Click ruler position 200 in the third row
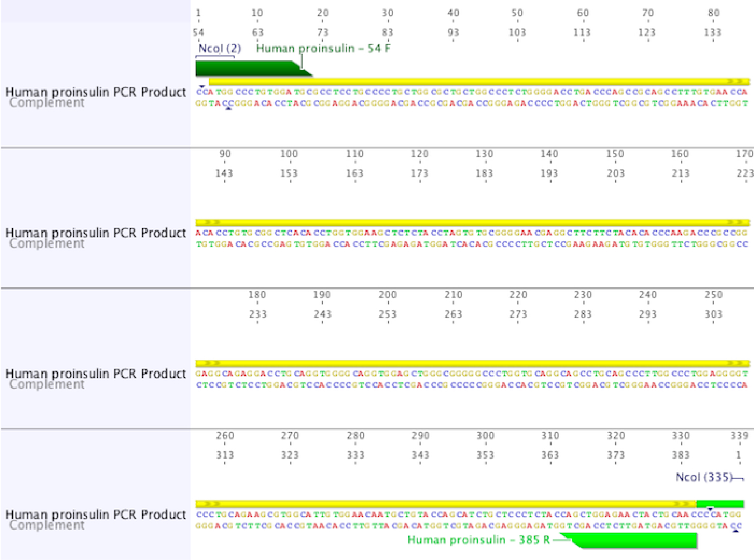This screenshot has width=754, height=560. coord(388,295)
